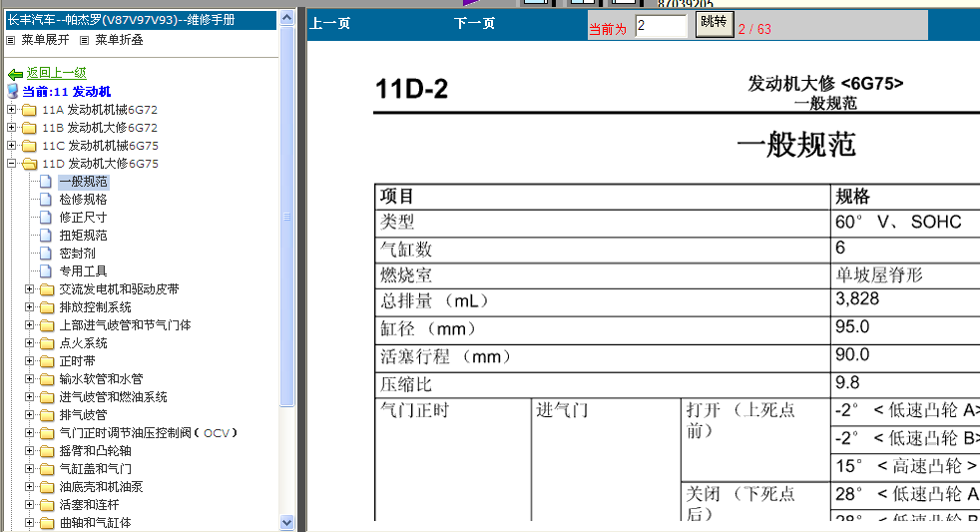Click the folder icon for 交流发电机和驱动皮带

[47, 290]
